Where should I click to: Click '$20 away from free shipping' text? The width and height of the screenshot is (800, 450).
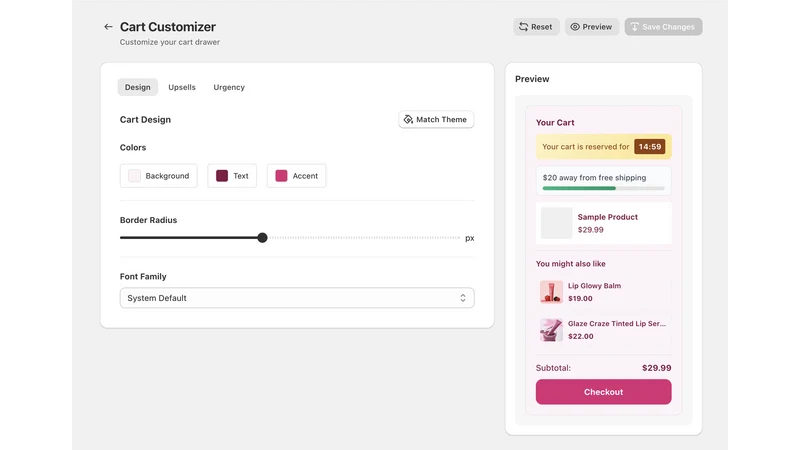(594, 178)
